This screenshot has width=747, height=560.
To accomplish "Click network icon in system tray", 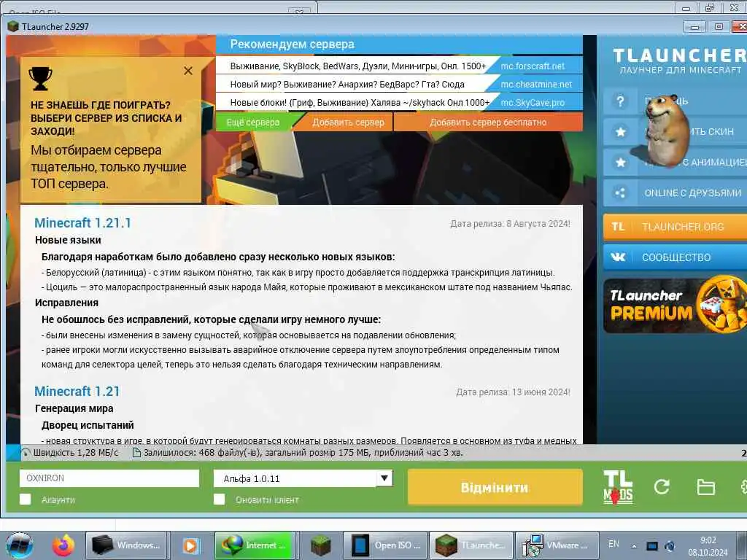I will point(651,545).
